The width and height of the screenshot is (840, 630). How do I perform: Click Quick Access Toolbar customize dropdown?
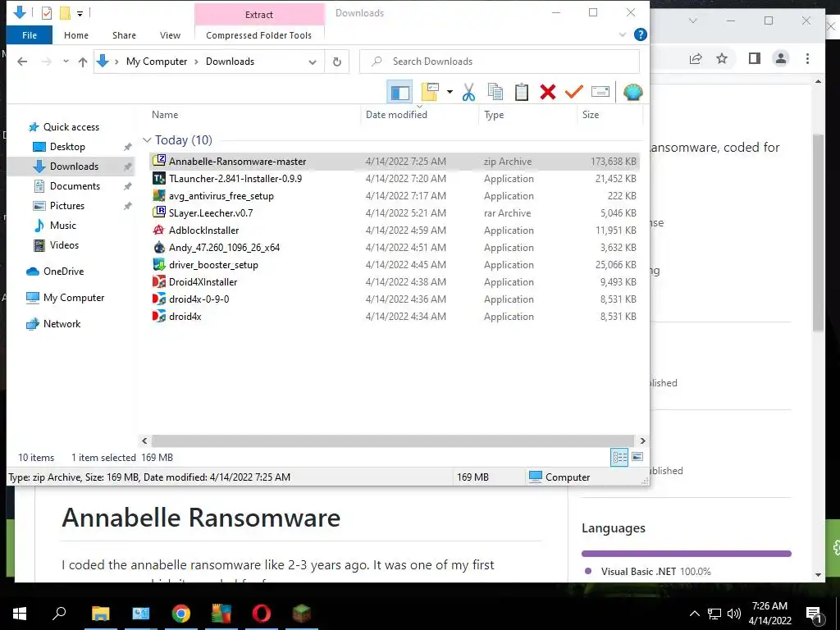pyautogui.click(x=80, y=13)
